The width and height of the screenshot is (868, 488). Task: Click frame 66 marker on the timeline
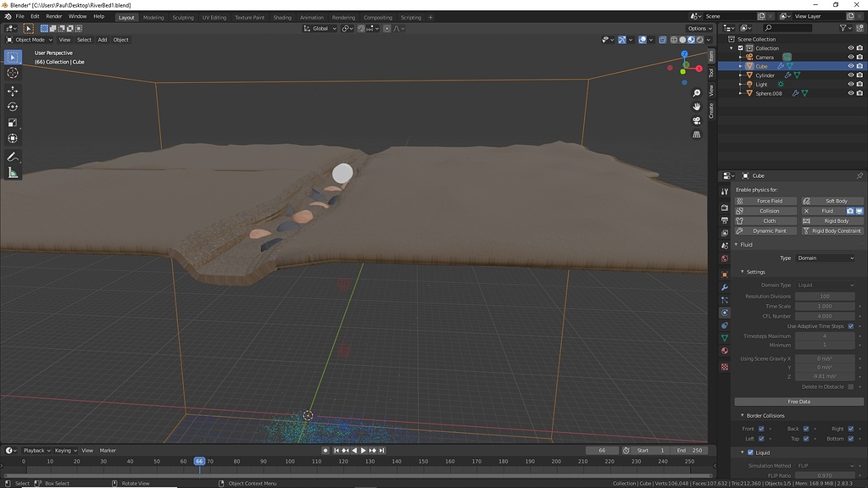(x=200, y=461)
